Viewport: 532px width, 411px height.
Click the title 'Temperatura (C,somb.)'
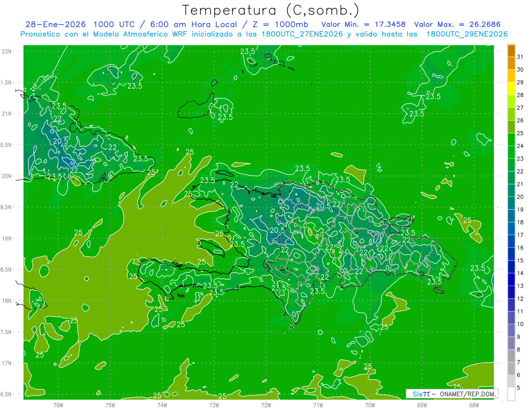coord(271,11)
